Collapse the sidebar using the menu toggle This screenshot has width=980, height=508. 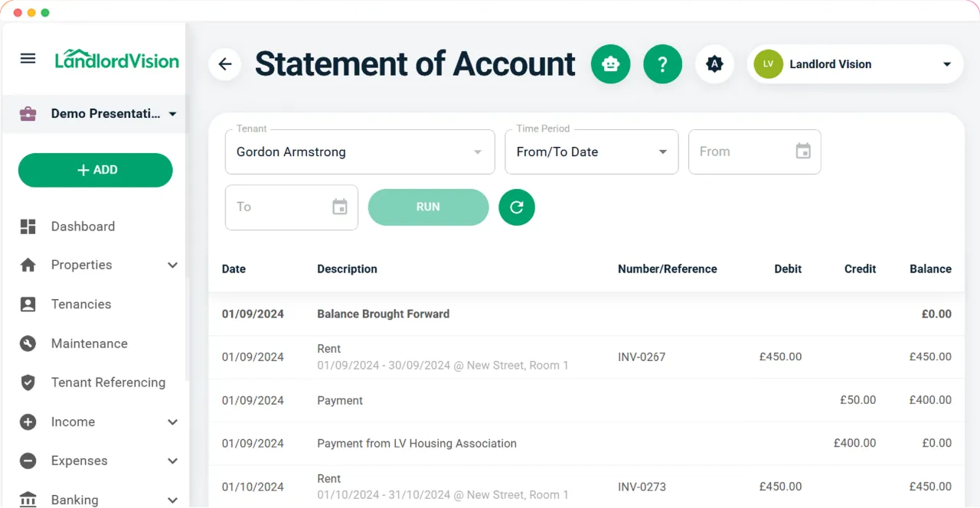(x=28, y=58)
